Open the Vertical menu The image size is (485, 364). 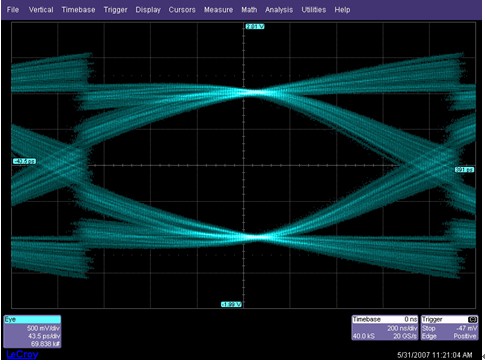(x=41, y=10)
